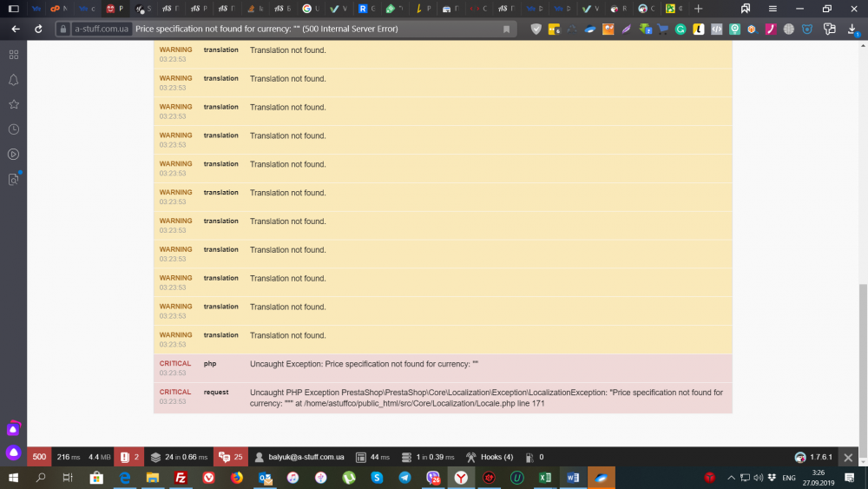This screenshot has width=868, height=489.
Task: Close the Symfony debug toolbar
Action: click(848, 458)
